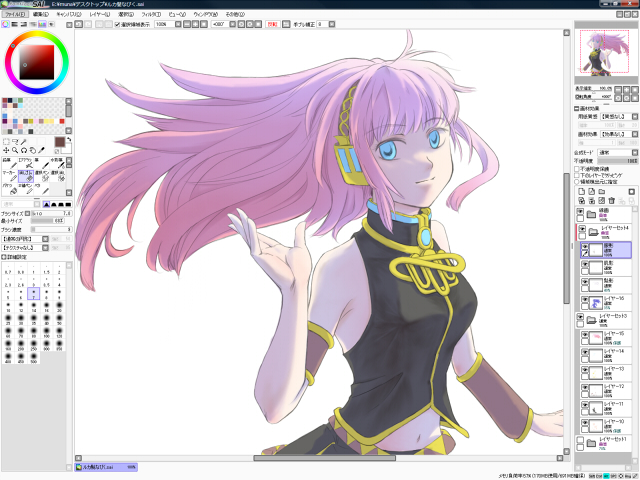This screenshot has width=640, height=480.
Task: Click the document tab at bottom
Action: tap(106, 467)
